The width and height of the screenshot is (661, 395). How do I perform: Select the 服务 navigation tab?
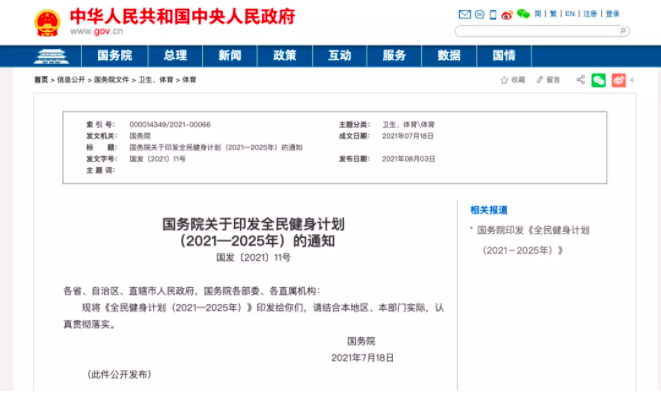(x=394, y=56)
